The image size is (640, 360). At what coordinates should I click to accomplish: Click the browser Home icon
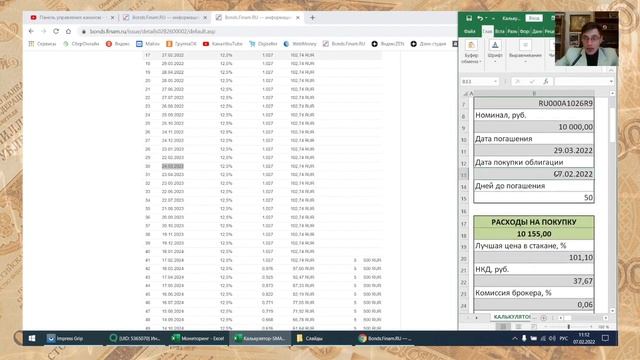coord(68,31)
